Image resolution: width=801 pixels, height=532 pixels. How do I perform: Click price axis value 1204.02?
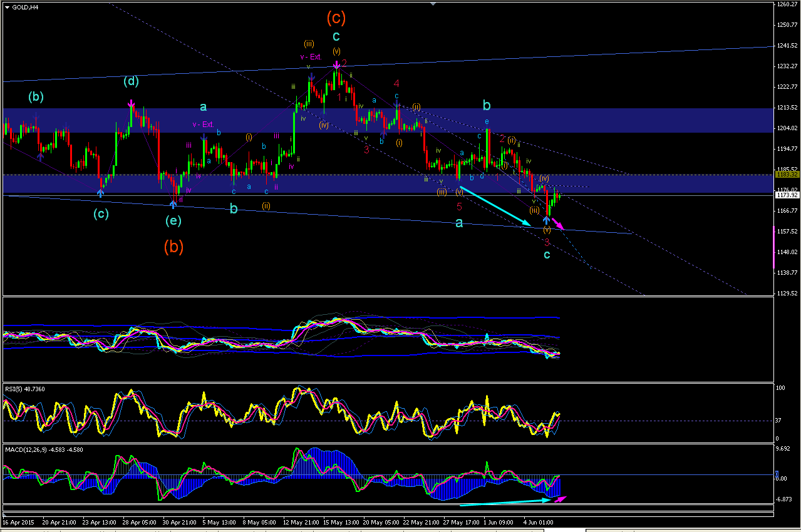tap(787, 128)
